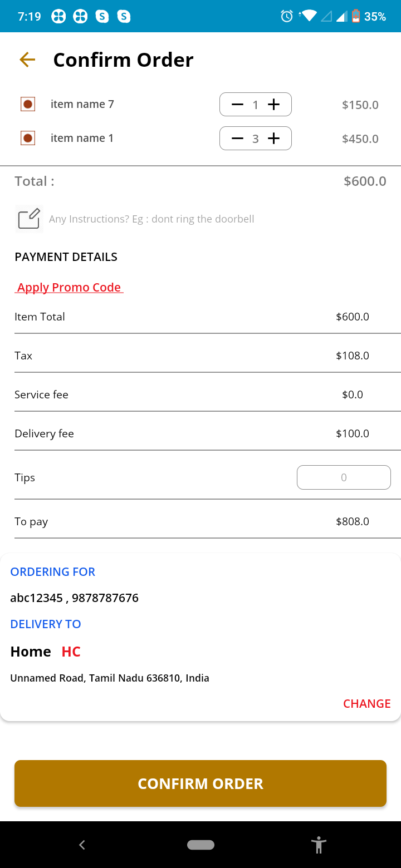Tap the CONFIRM ORDER button

click(200, 783)
